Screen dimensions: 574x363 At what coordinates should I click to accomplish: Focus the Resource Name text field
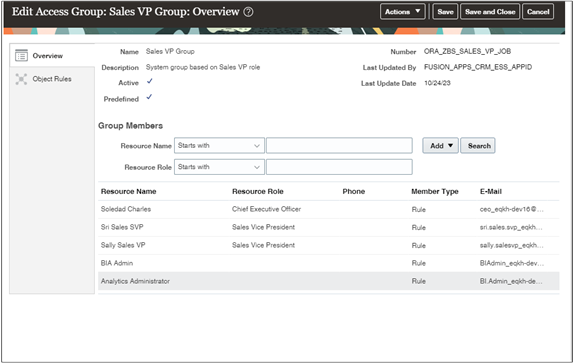click(x=339, y=146)
